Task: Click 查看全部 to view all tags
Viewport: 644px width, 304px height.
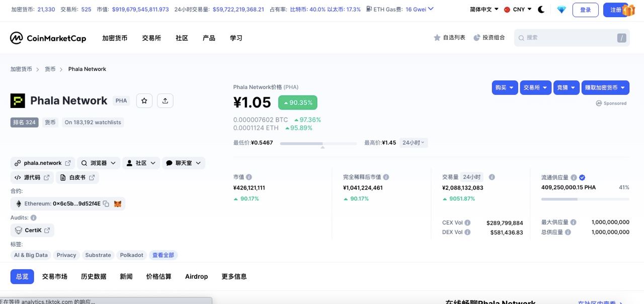Action: point(163,255)
